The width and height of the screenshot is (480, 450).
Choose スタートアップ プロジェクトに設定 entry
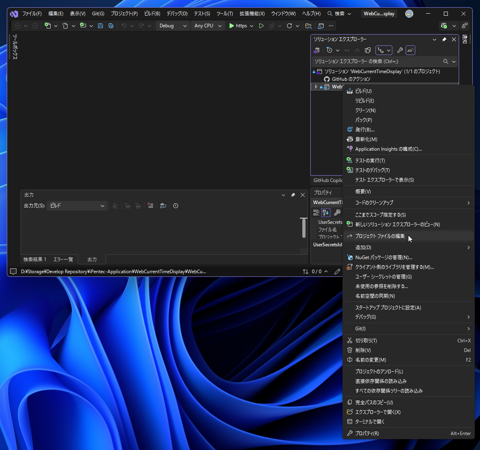[x=408, y=307]
